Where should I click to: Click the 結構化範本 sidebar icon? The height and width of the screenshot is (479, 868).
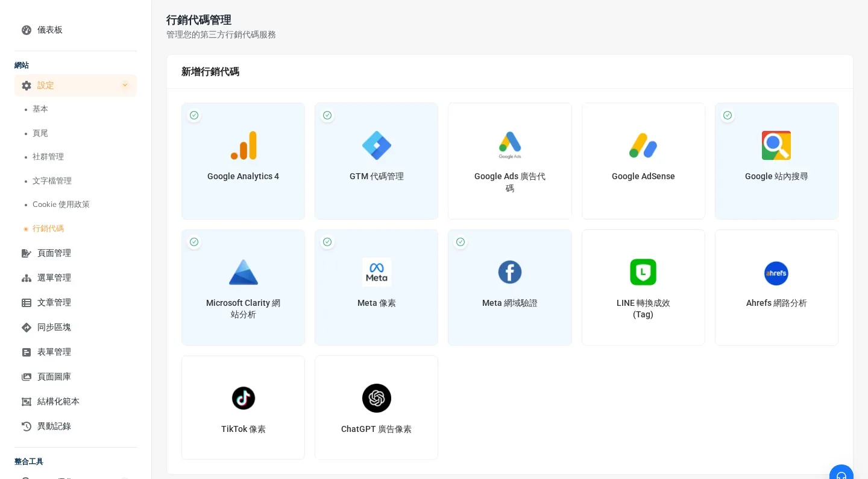(27, 402)
